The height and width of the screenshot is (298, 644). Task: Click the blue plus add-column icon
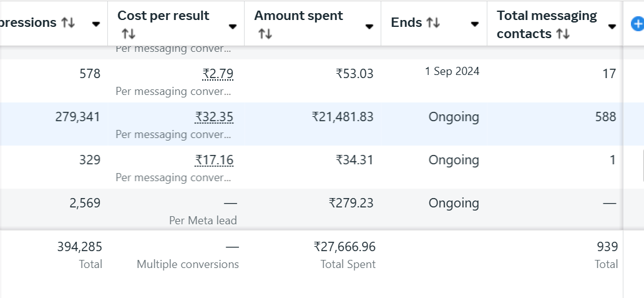(637, 24)
